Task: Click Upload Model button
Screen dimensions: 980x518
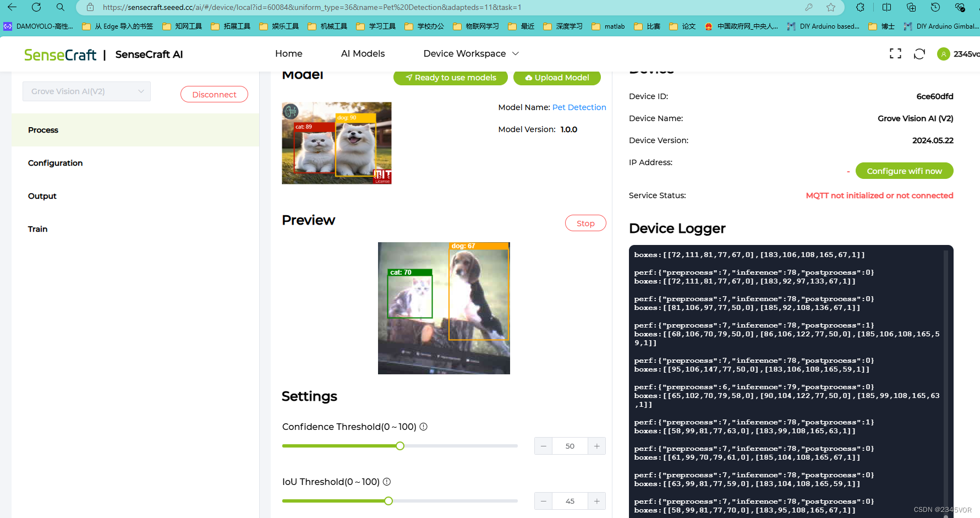Action: tap(557, 78)
